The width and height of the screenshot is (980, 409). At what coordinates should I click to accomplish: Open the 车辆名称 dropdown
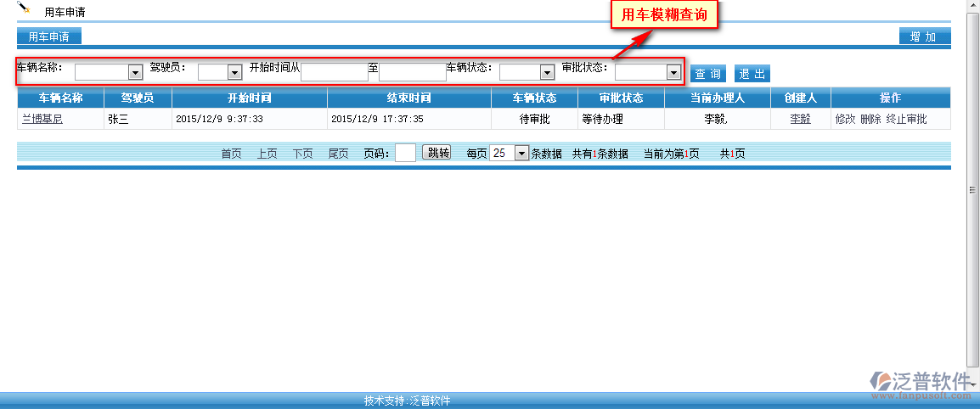(109, 73)
